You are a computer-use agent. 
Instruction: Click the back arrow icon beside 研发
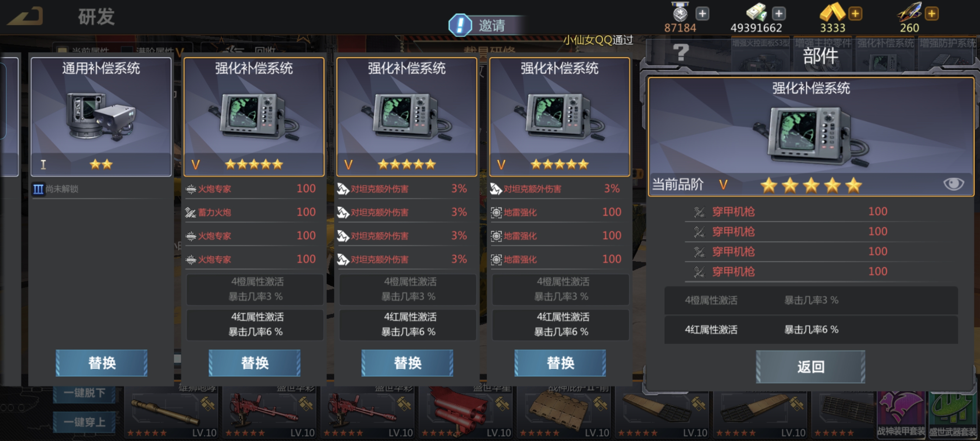[25, 16]
